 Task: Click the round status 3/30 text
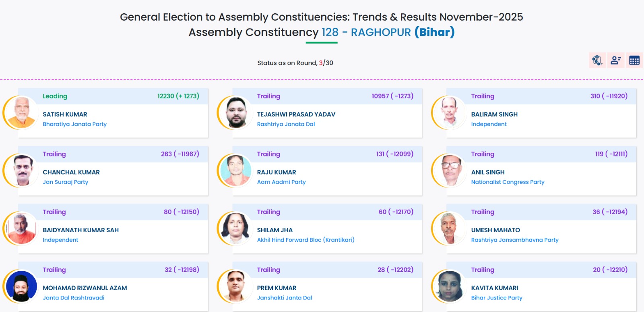(x=326, y=63)
